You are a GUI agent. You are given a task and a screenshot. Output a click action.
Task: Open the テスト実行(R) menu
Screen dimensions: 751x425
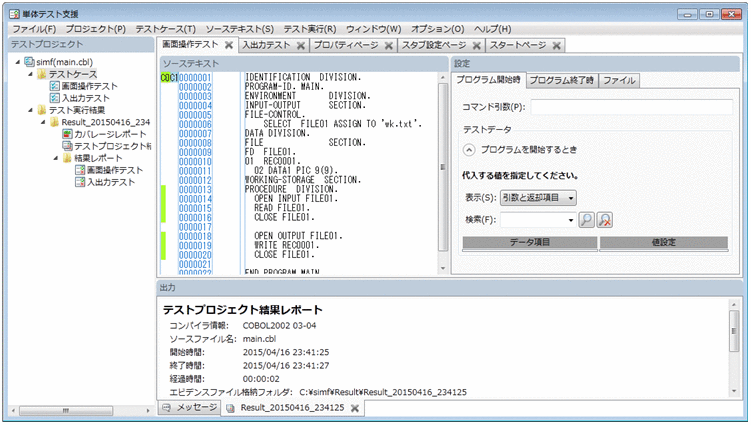(310, 29)
